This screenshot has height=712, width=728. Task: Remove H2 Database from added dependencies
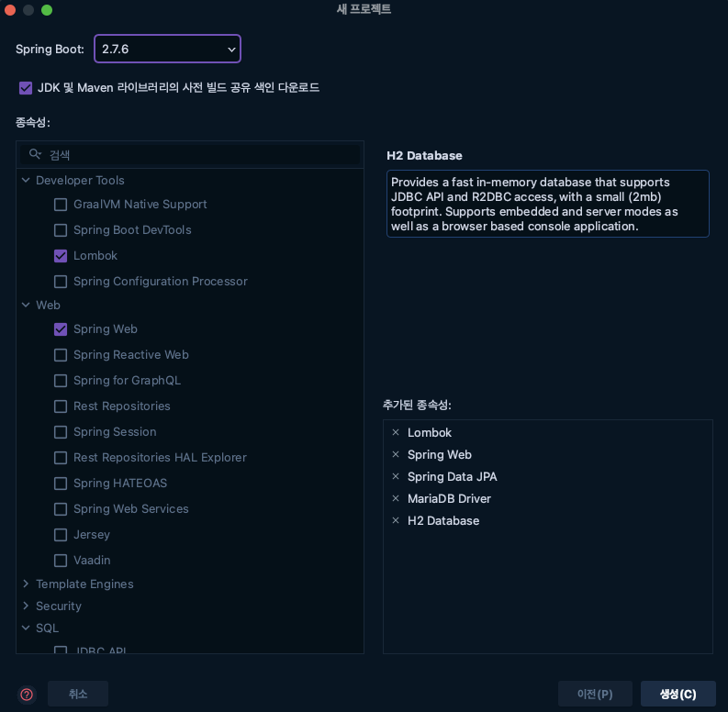[396, 520]
